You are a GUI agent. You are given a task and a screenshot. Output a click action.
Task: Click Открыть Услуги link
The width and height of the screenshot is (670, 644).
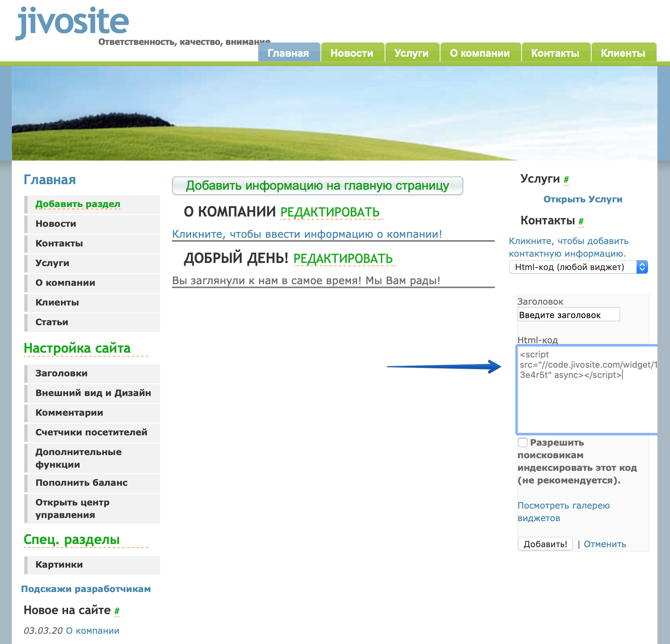583,199
